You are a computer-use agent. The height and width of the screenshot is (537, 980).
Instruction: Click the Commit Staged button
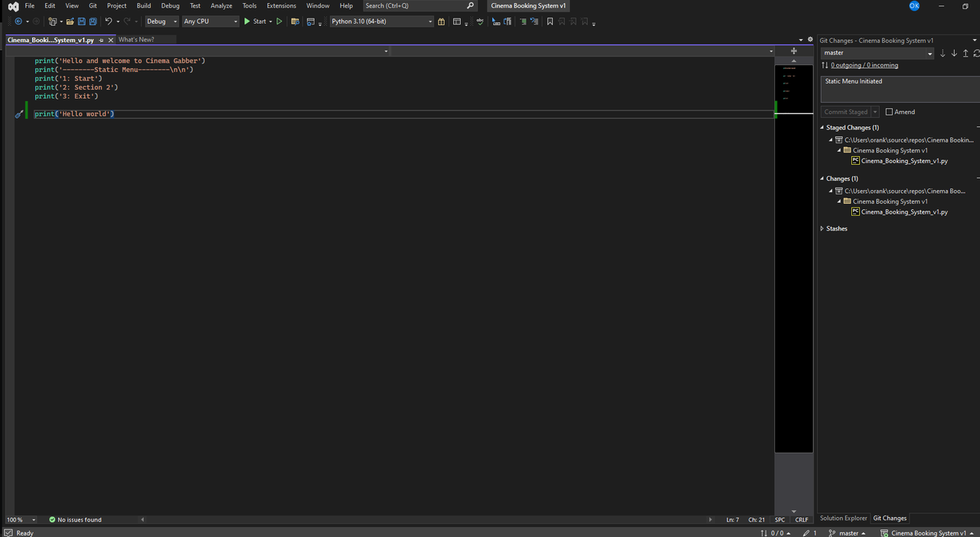click(845, 112)
